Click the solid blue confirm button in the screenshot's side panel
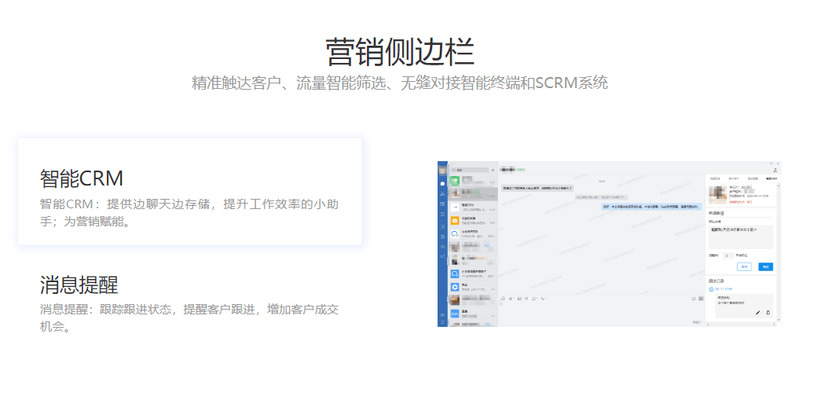Viewport: 828px width, 393px height. [766, 267]
